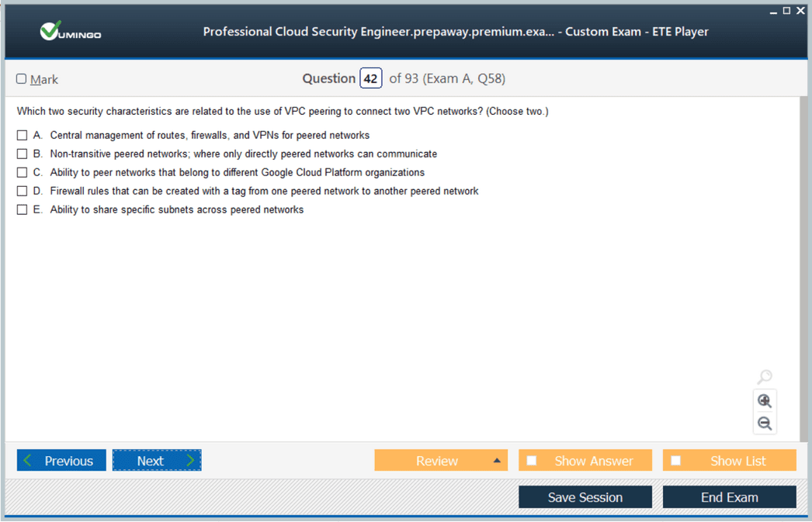This screenshot has width=812, height=522.
Task: Click the End Exam button
Action: tap(729, 497)
